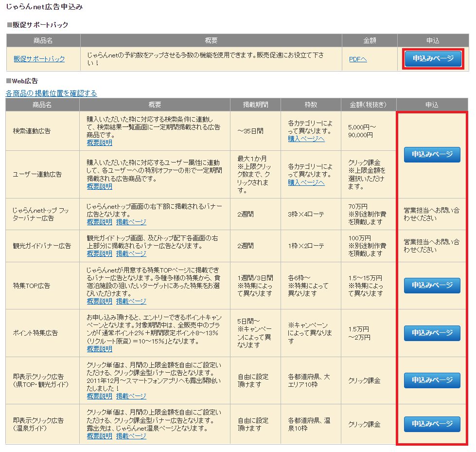Open the 販促サポートパック product link
Viewport: 476px width, 452px height.
coord(39,59)
